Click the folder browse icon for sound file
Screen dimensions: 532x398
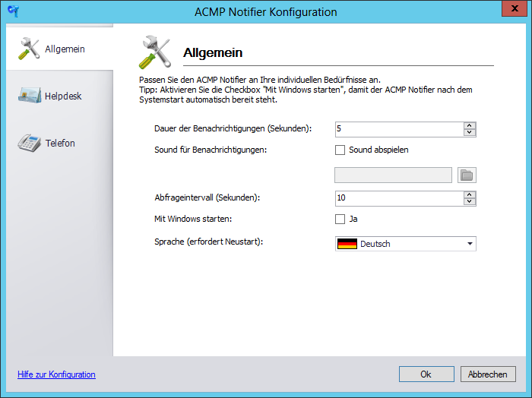click(467, 175)
